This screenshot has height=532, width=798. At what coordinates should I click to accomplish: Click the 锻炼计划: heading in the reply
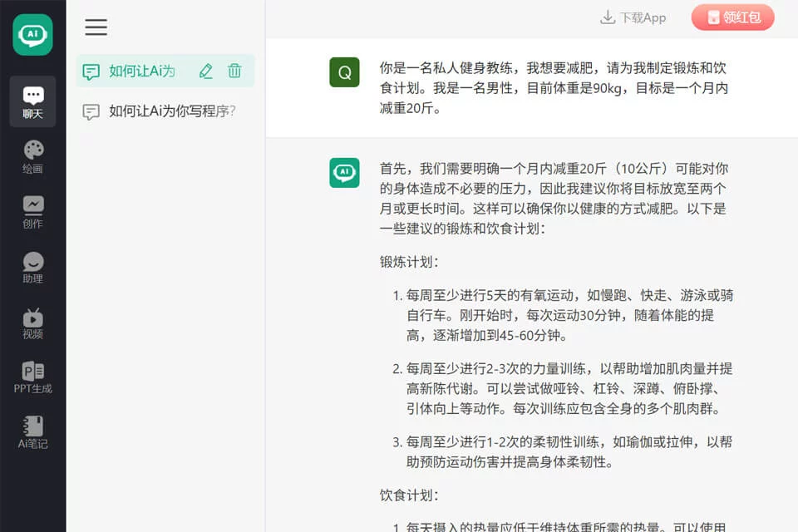(x=409, y=262)
